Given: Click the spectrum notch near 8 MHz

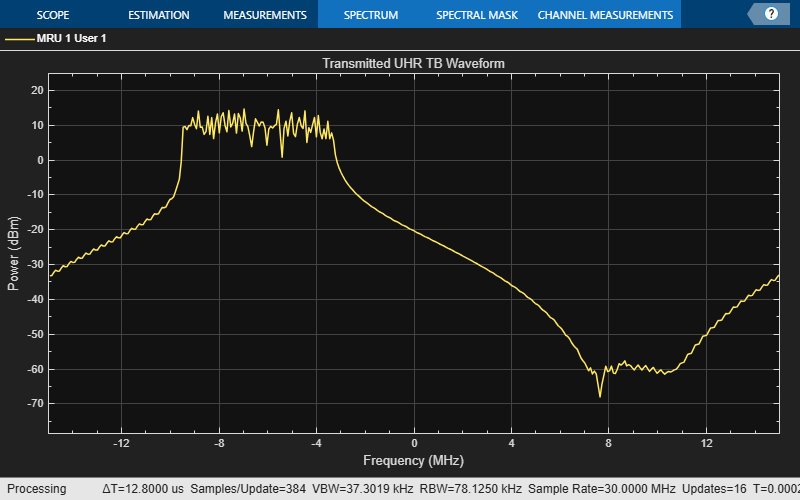Looking at the screenshot, I should (x=601, y=395).
